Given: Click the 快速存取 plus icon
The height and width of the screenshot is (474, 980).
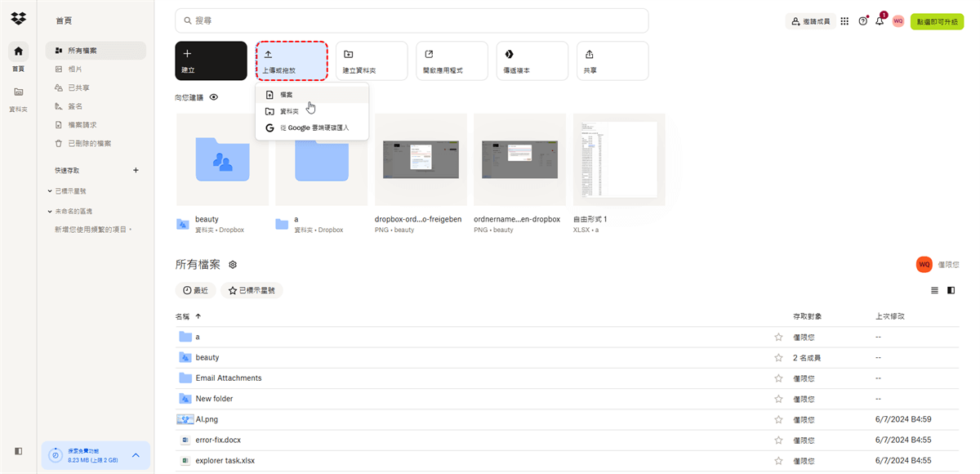Looking at the screenshot, I should click(136, 170).
